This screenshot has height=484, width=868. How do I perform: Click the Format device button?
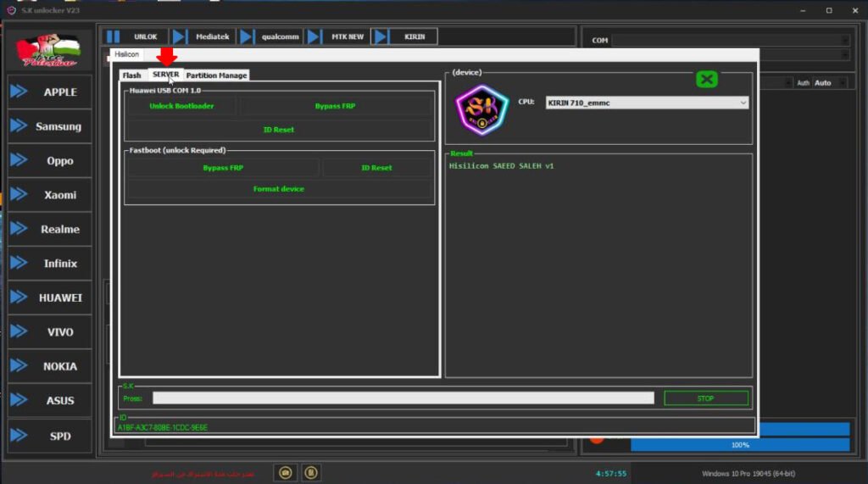click(279, 189)
